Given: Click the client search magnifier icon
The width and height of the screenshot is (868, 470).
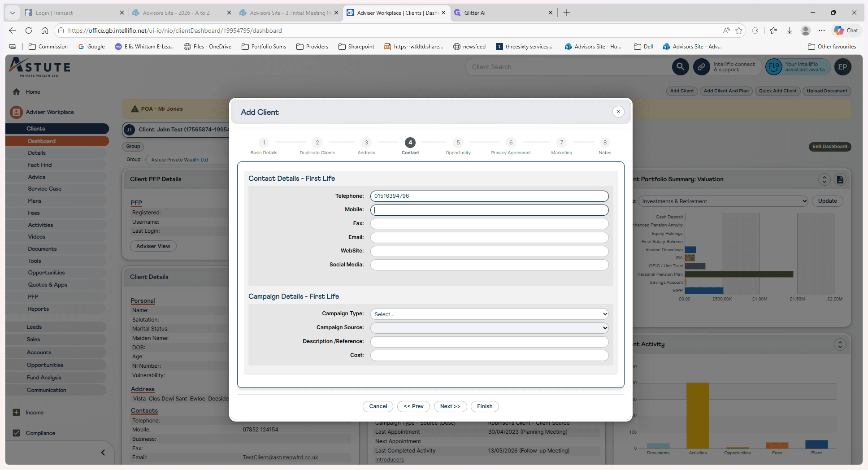Looking at the screenshot, I should click(680, 67).
